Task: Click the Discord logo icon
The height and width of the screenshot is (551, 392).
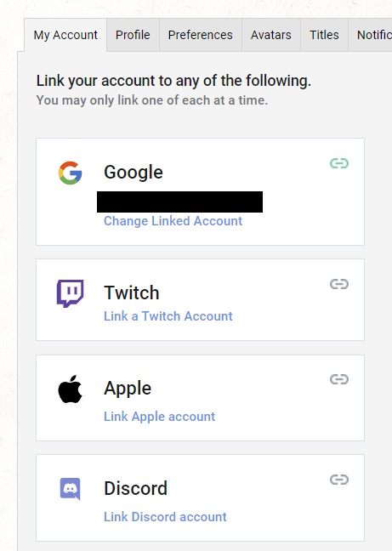Action: pyautogui.click(x=71, y=489)
